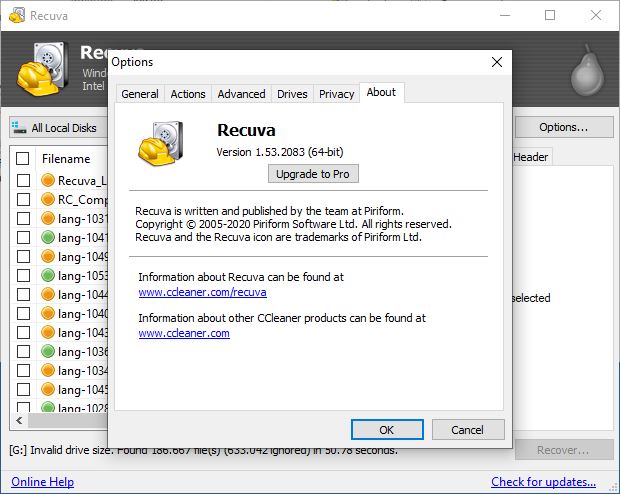Click Check for updates link
This screenshot has height=494, width=620.
[x=543, y=482]
